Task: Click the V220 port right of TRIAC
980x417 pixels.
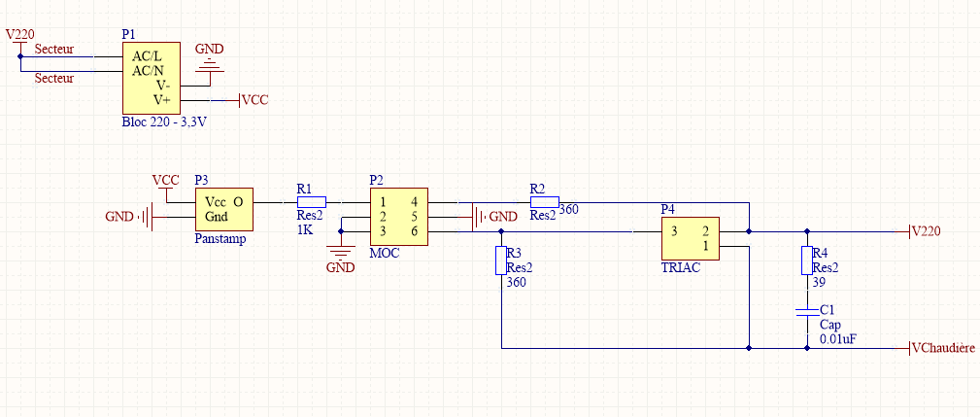Action: click(x=927, y=231)
